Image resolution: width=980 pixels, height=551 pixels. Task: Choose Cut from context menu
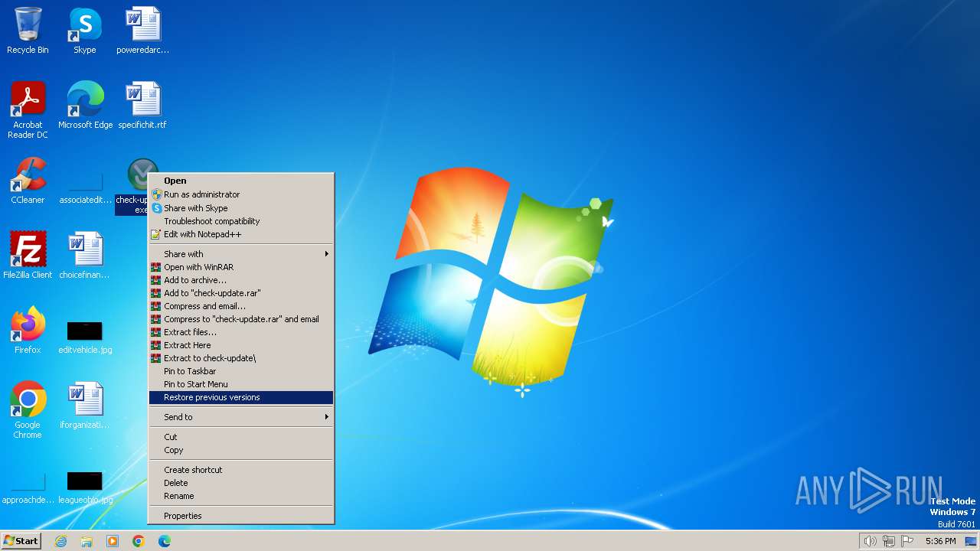click(x=241, y=437)
